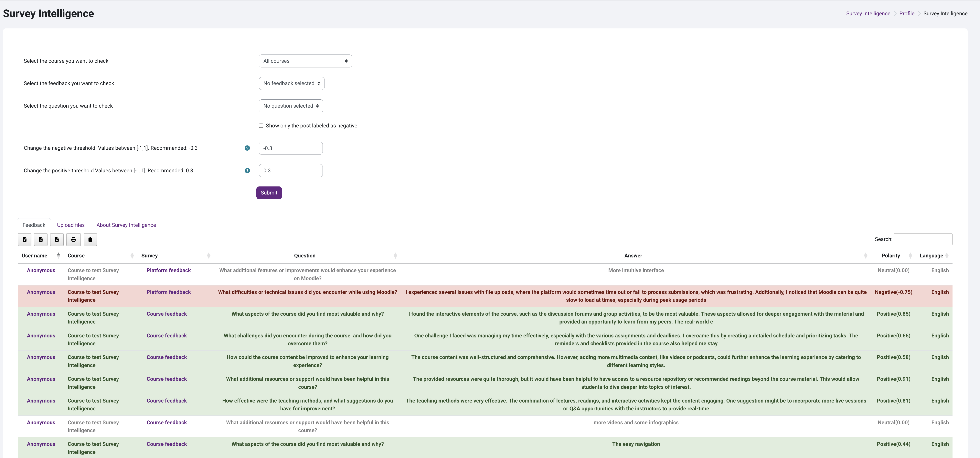Copy table to clipboard
This screenshot has height=458, width=980.
pos(90,239)
